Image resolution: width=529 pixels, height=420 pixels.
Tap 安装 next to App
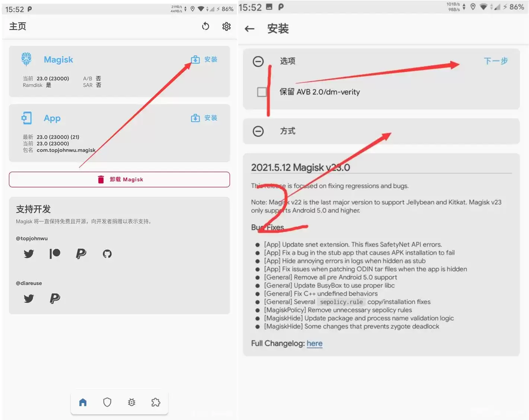point(204,118)
